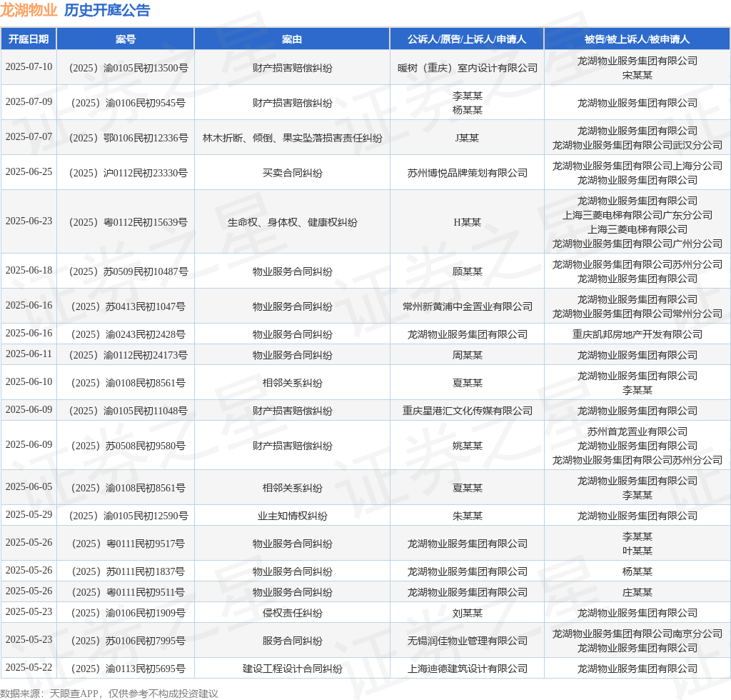Select the date 2025-05-22

point(29,668)
